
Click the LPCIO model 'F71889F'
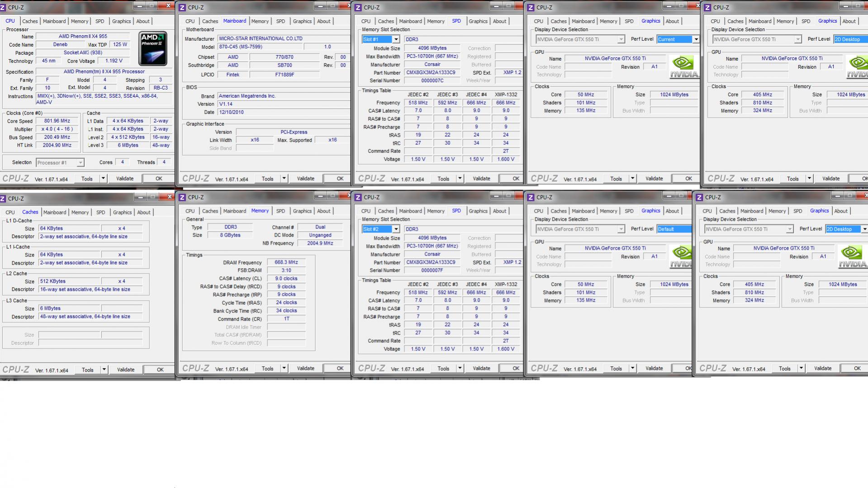(285, 75)
